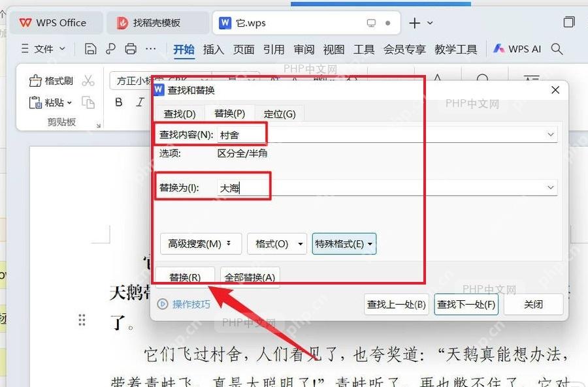Click the 全部替换(A) button

tap(250, 277)
